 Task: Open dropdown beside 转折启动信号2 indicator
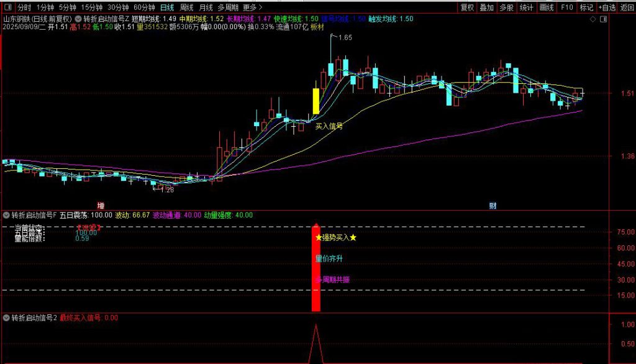click(x=7, y=318)
